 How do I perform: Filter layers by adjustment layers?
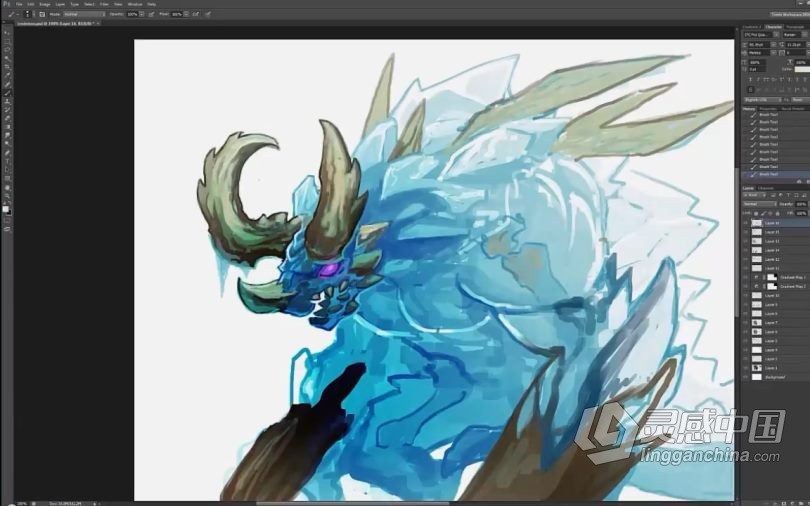pyautogui.click(x=781, y=195)
